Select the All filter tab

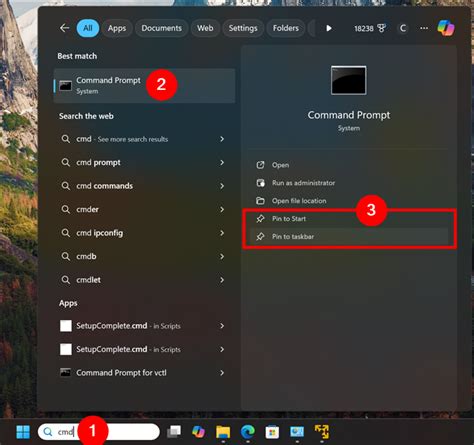(x=88, y=28)
